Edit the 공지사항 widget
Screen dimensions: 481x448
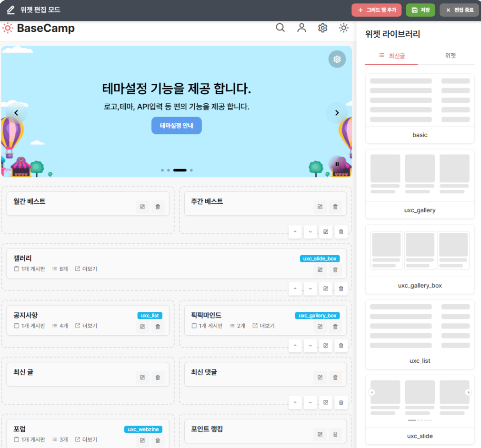pos(142,327)
